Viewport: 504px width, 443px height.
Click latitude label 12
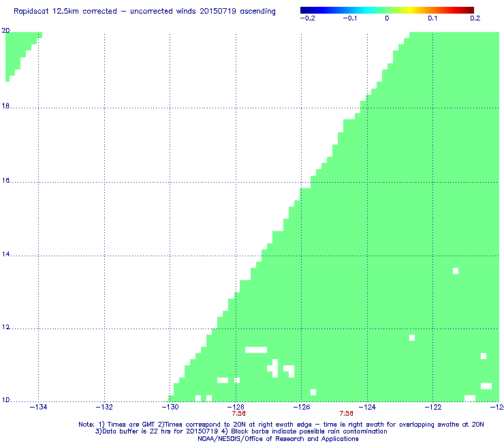tap(5, 327)
